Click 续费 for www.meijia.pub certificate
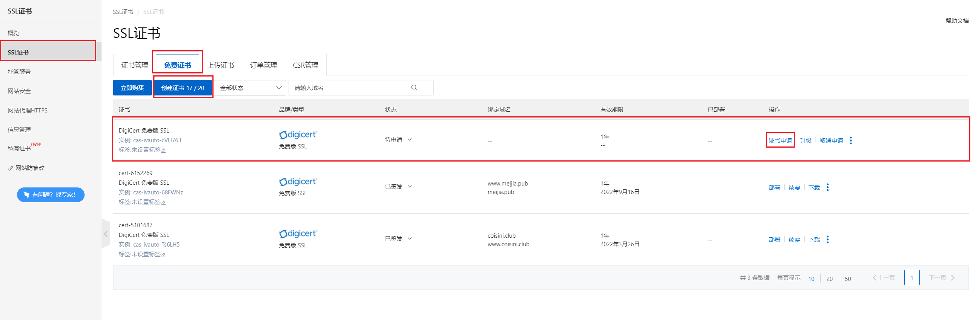The image size is (980, 320). (x=794, y=187)
